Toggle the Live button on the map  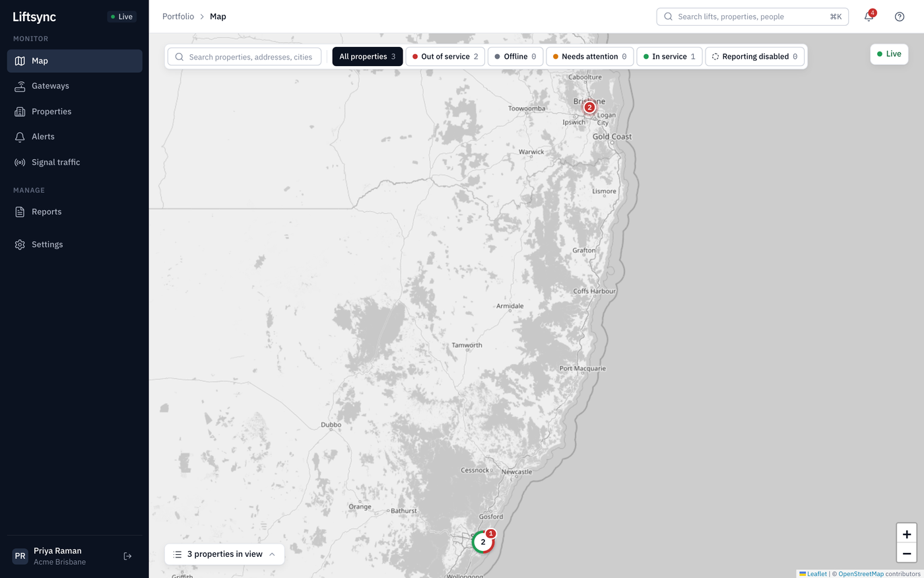[889, 54]
